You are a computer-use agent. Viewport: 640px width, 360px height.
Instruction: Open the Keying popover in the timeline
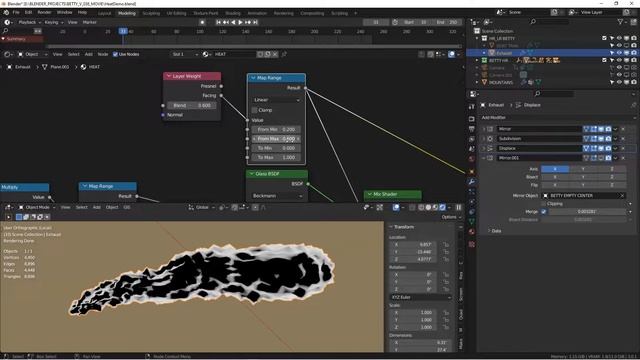pyautogui.click(x=53, y=22)
